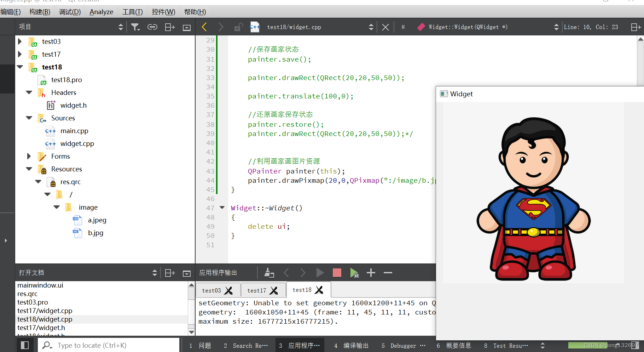
Task: Open the 调试(D) menu
Action: 70,12
